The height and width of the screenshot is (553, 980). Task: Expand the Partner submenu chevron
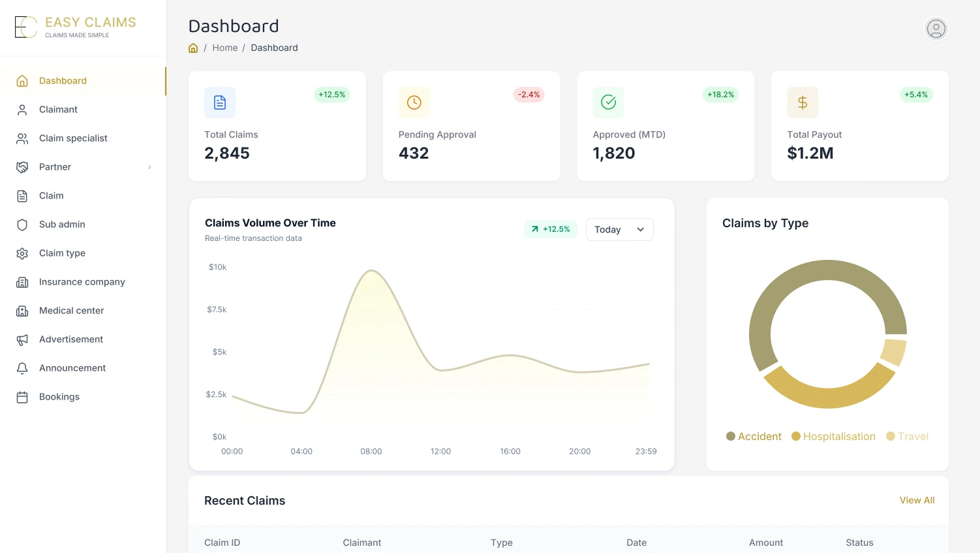coord(149,167)
